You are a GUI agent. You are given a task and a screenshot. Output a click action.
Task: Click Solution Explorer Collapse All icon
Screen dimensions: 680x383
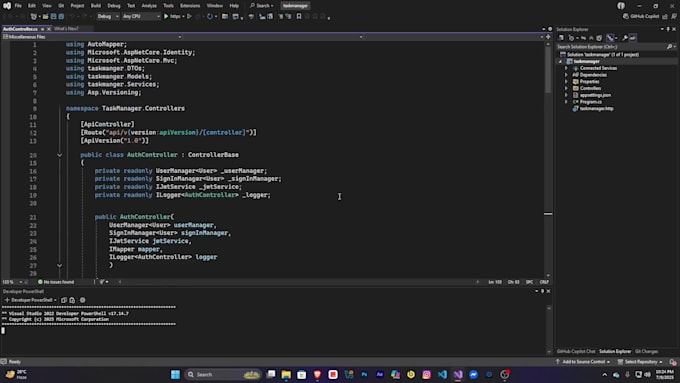pyautogui.click(x=591, y=38)
